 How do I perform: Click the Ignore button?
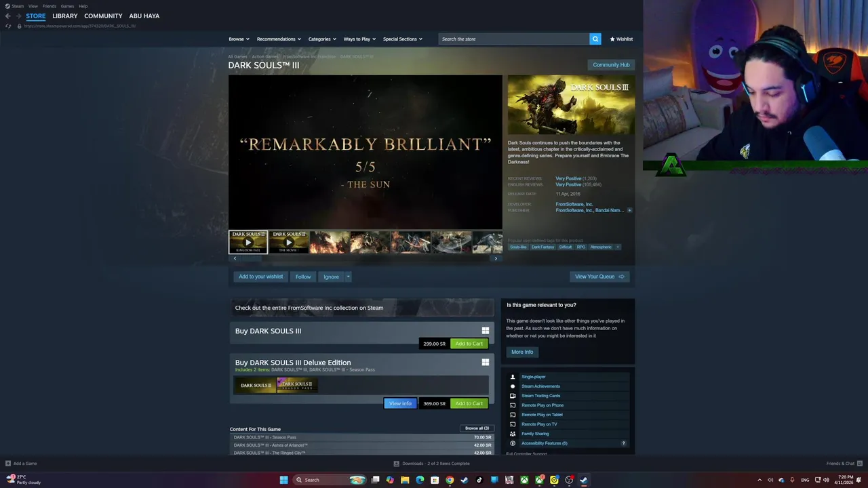(x=331, y=277)
